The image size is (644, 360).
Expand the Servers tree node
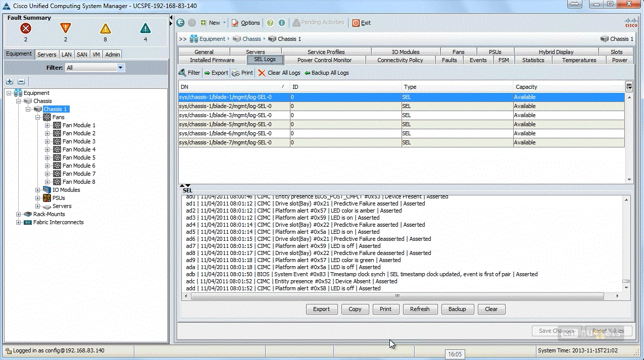pos(38,206)
